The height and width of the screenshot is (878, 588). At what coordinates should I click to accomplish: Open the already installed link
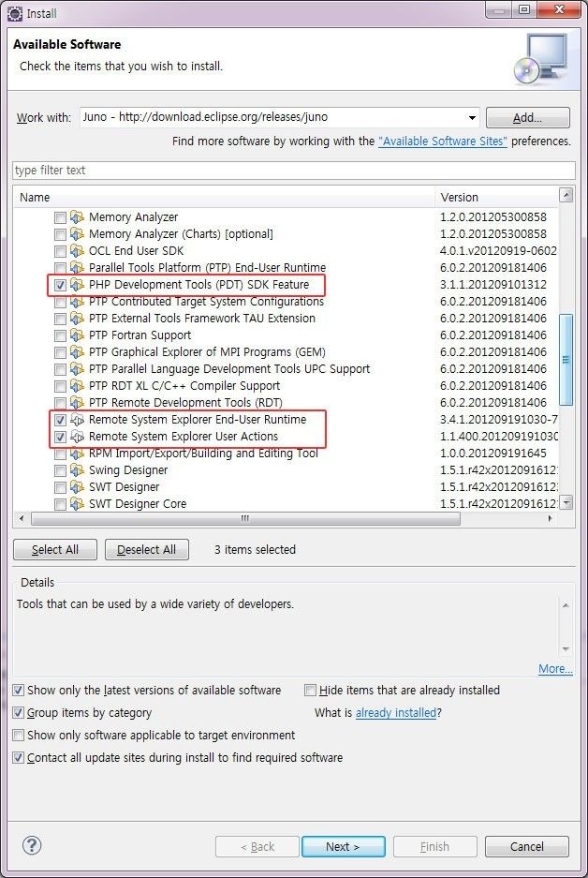click(395, 713)
